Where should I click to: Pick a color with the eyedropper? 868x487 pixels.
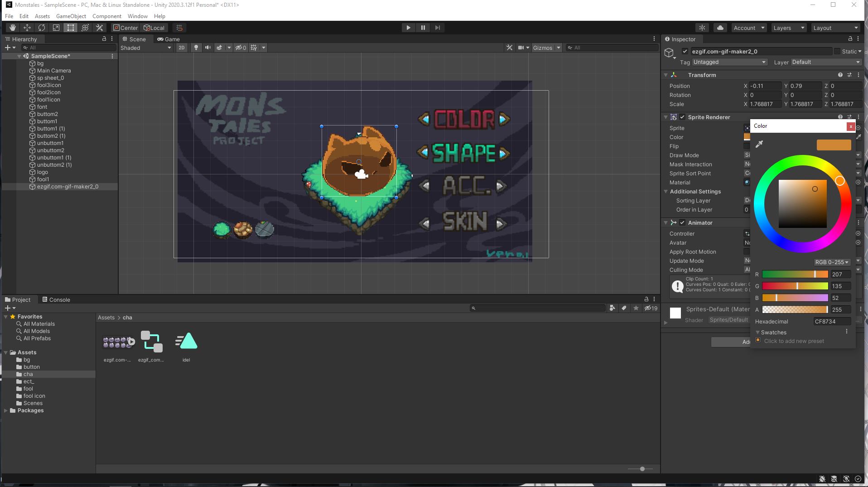click(759, 144)
